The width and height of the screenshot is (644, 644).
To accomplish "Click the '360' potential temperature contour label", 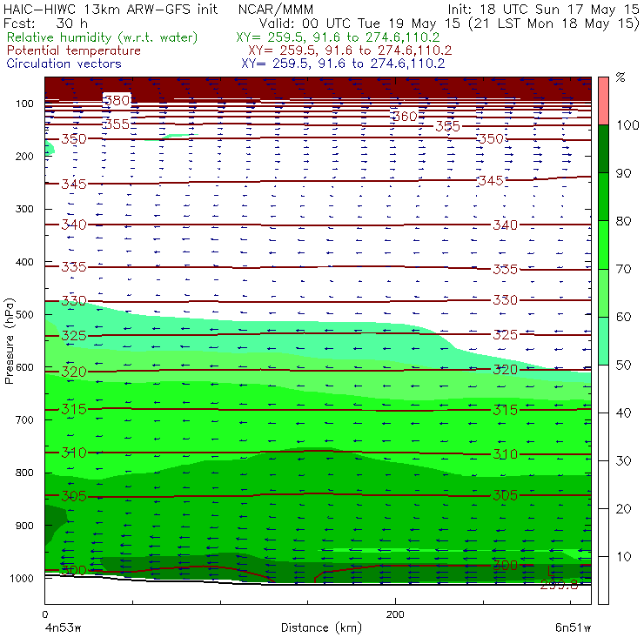I will 405,117.
